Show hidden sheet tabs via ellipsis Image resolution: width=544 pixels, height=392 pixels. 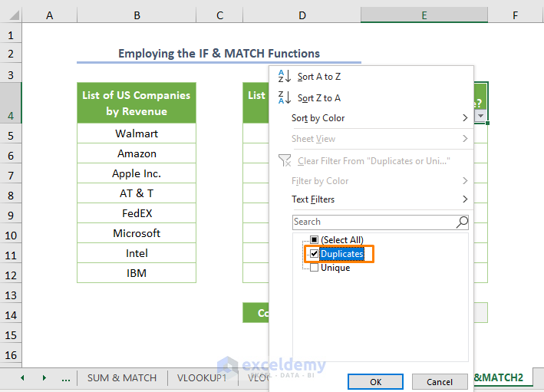click(x=66, y=378)
